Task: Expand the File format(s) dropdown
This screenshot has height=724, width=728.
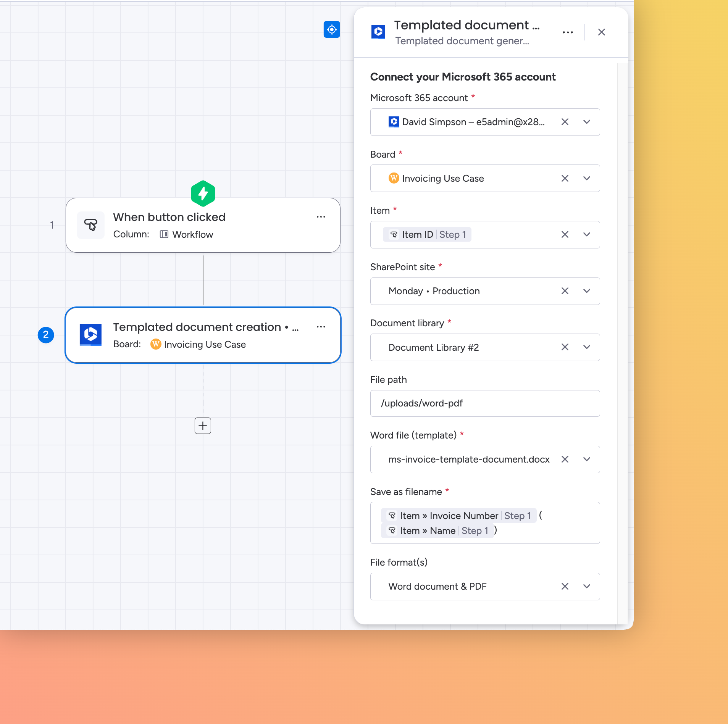Action: (x=587, y=586)
